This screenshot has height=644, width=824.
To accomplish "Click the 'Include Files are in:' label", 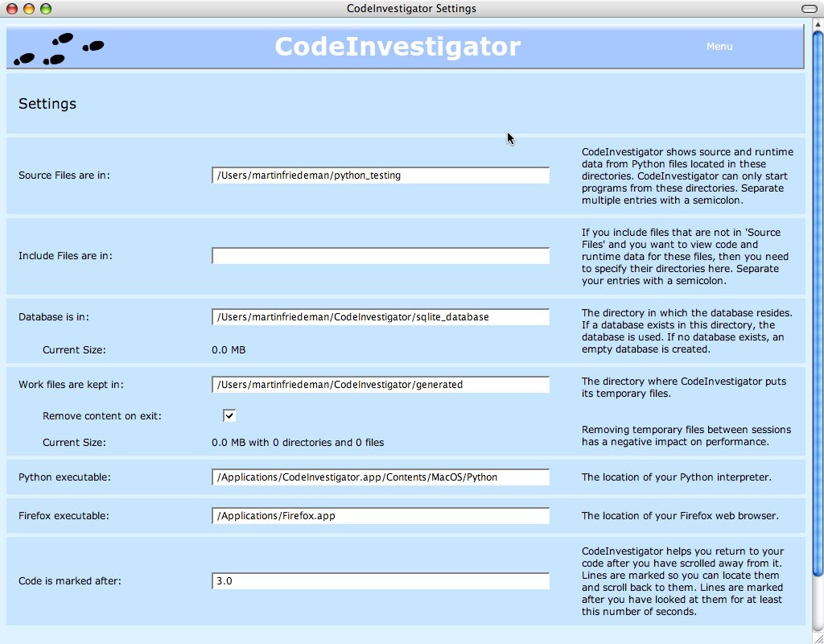I will click(65, 255).
